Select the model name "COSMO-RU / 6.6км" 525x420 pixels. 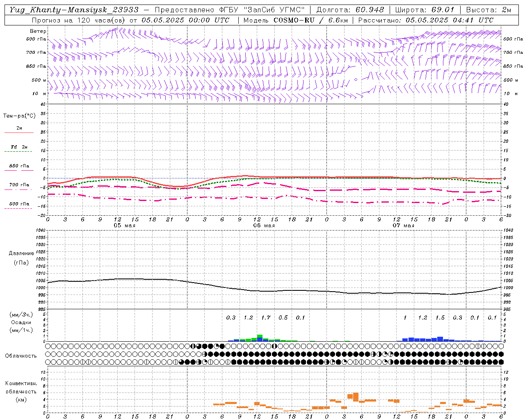[310, 20]
